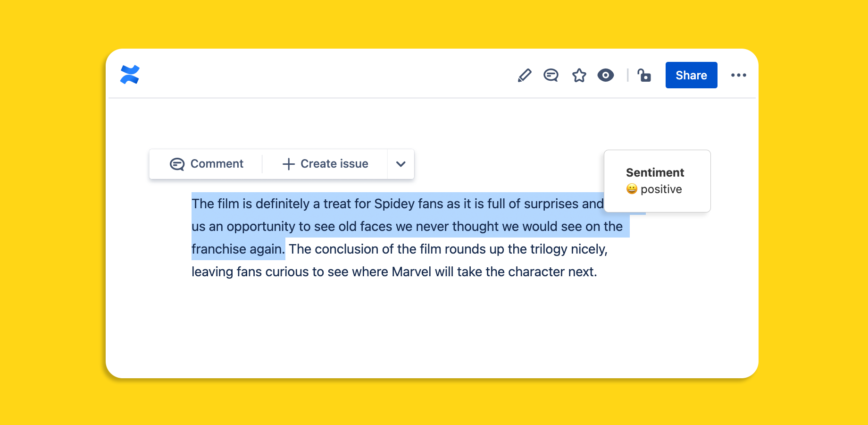Open the more actions ellipsis menu
The width and height of the screenshot is (868, 425).
(738, 75)
